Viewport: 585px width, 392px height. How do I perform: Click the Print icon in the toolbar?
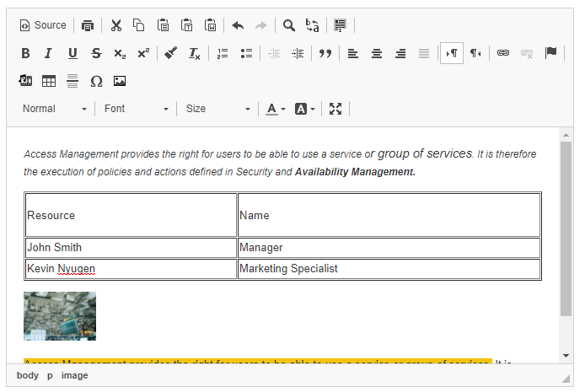point(88,25)
